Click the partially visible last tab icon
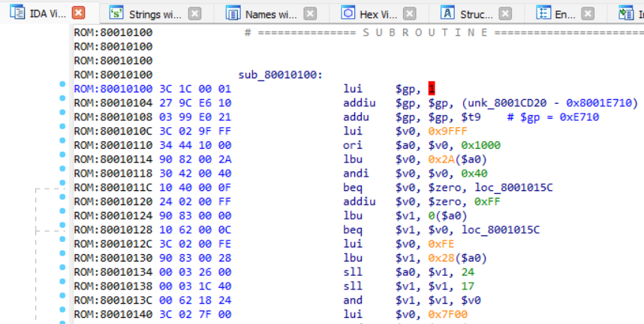Viewport: 644px width, 324px height. tap(625, 14)
